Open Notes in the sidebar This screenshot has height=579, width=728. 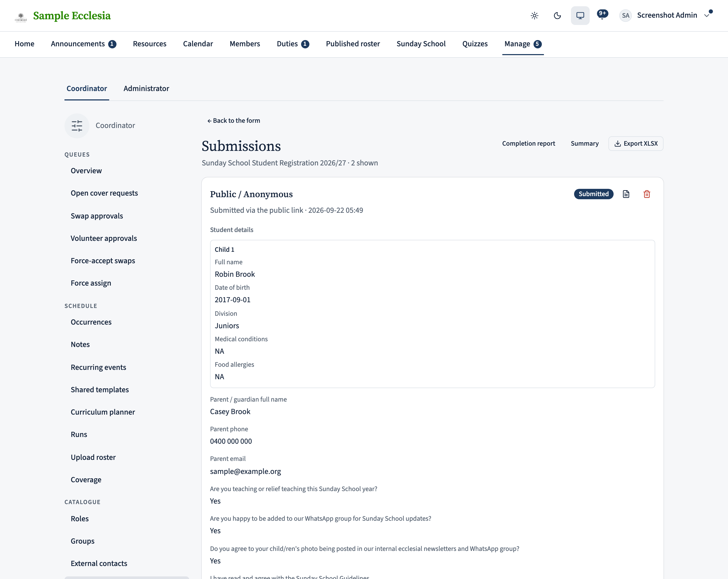click(x=80, y=345)
